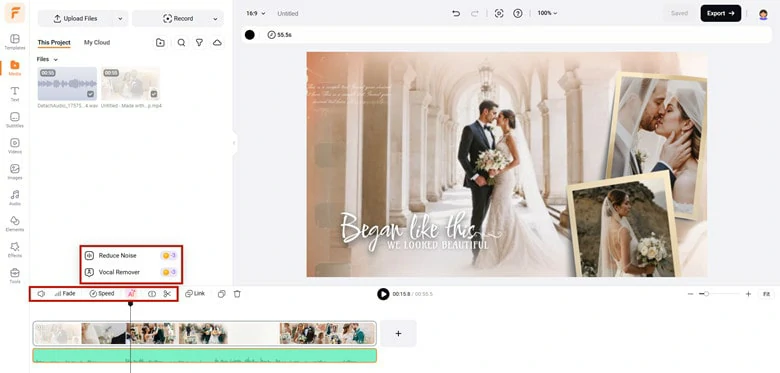Delete clip with trash icon

(x=237, y=294)
